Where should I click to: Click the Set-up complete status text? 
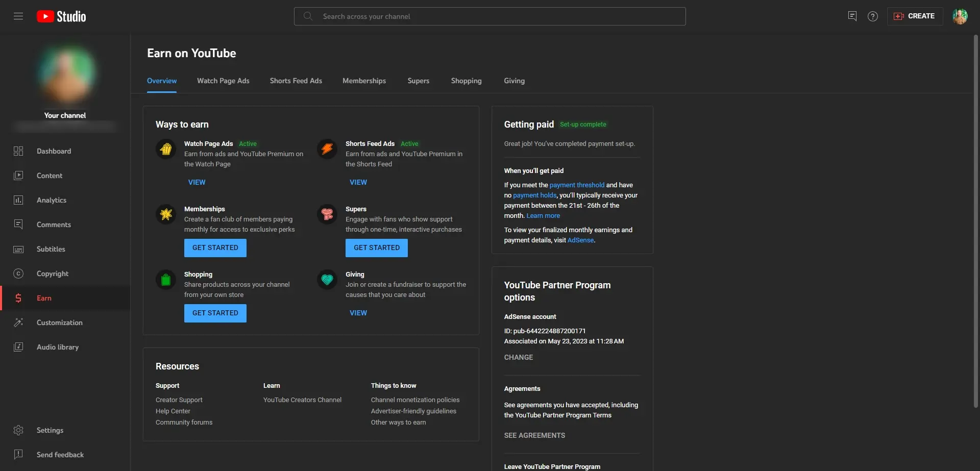[583, 125]
